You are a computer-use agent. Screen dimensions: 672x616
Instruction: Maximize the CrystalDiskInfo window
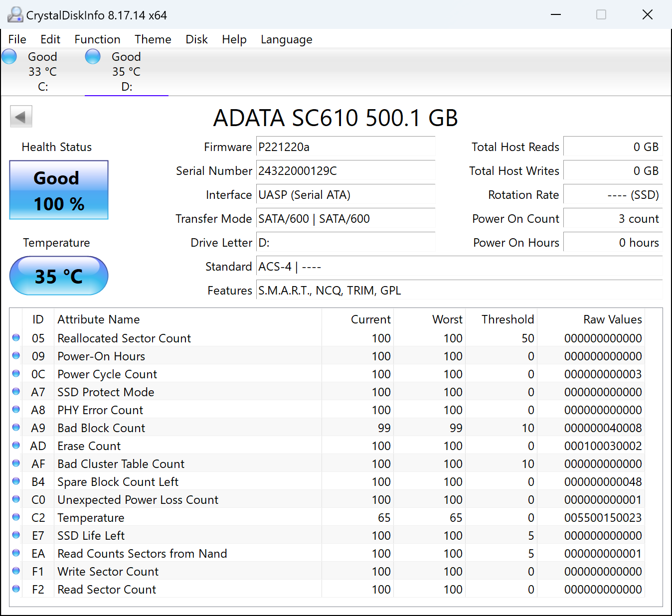coord(601,15)
